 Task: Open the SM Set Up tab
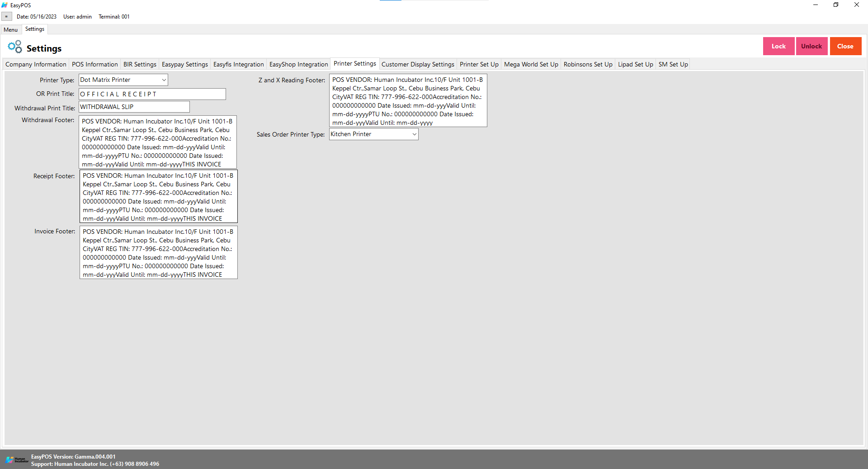pos(673,64)
